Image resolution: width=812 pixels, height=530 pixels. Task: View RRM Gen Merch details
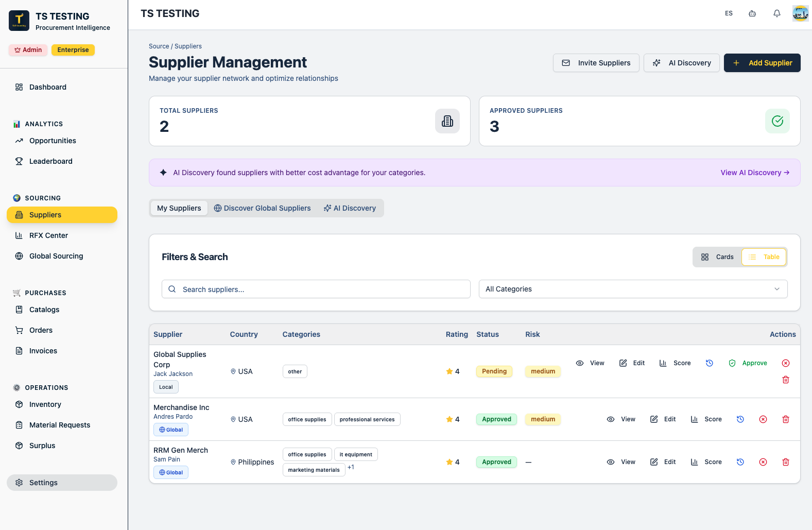(x=621, y=462)
